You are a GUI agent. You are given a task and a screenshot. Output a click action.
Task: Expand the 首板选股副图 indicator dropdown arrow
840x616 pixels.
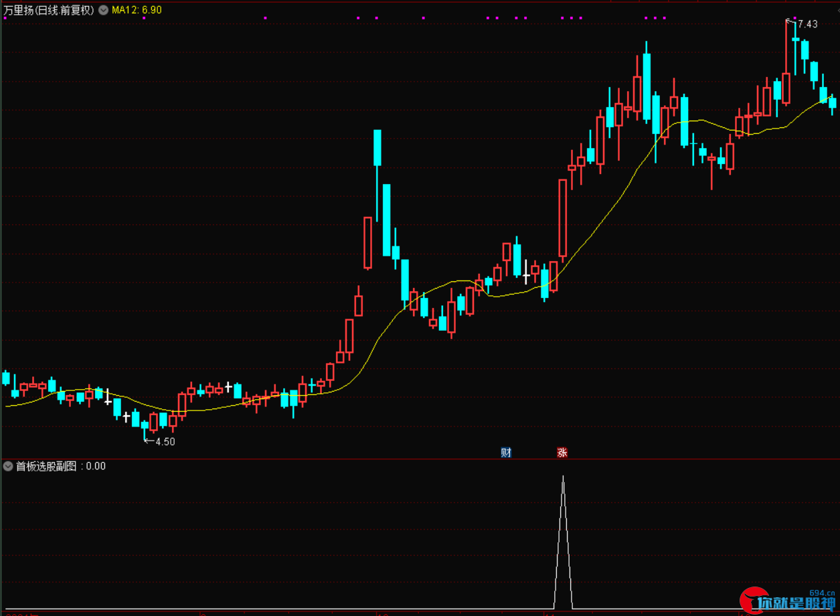8,466
